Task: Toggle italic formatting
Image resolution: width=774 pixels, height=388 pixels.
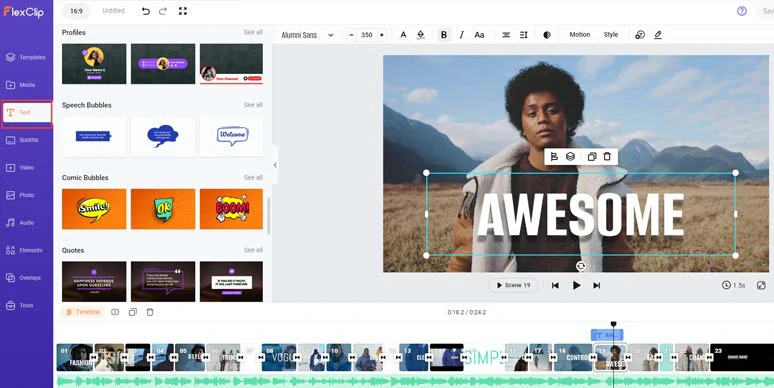Action: pos(462,35)
